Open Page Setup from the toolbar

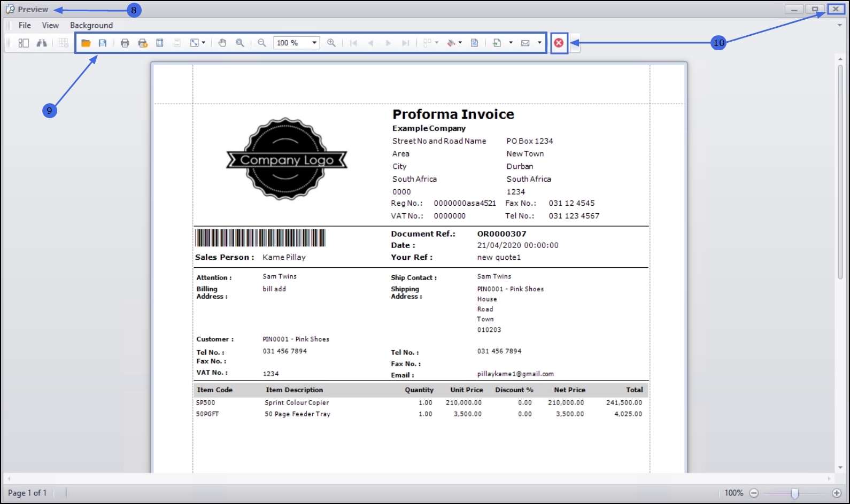coord(159,43)
